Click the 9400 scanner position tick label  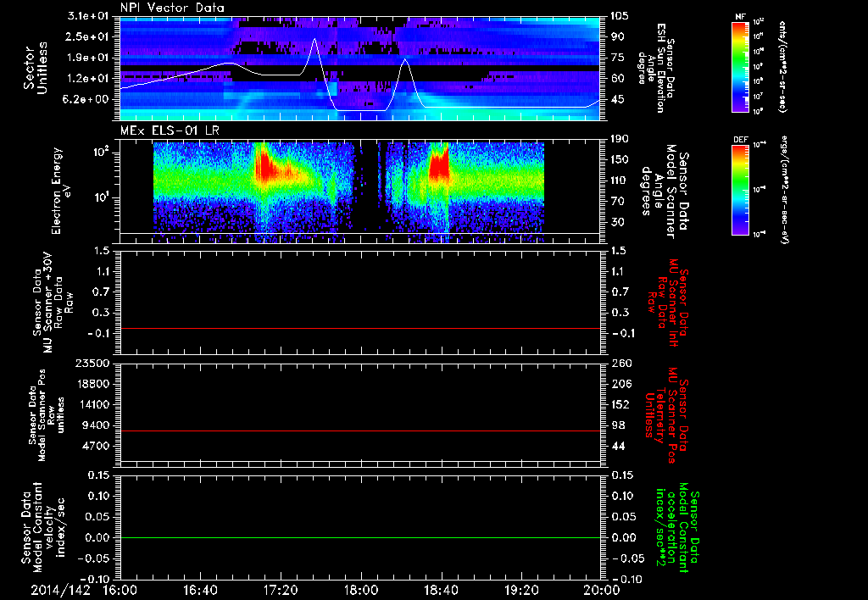tap(97, 425)
